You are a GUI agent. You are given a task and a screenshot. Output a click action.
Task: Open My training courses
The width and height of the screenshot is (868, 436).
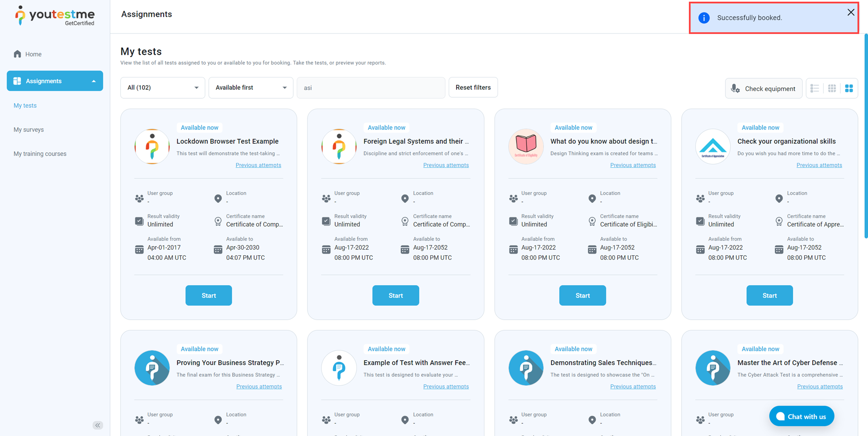[40, 154]
